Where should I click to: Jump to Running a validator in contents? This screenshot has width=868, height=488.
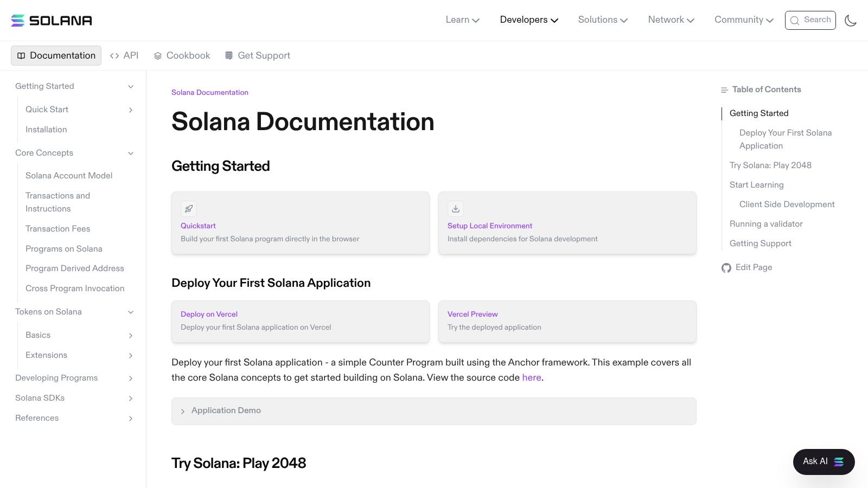click(766, 224)
